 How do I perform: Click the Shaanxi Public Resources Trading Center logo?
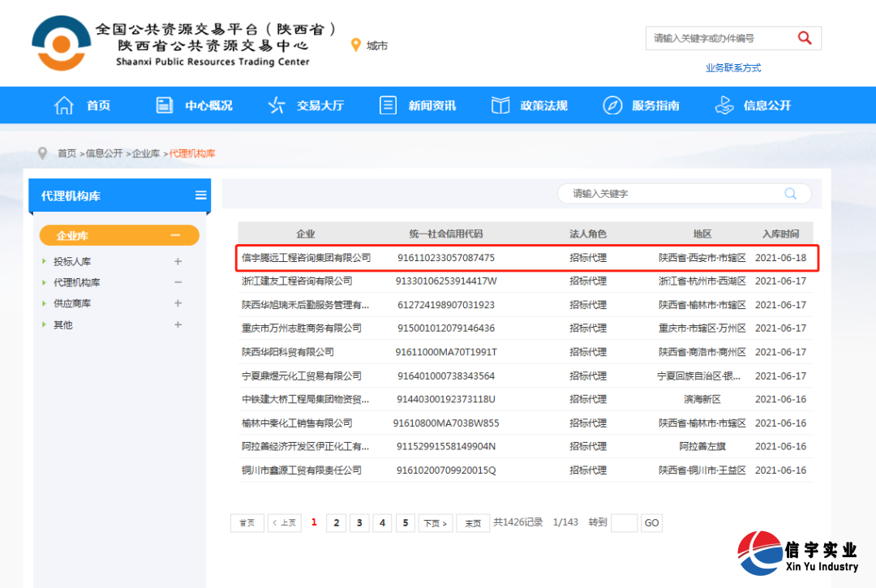pos(61,43)
